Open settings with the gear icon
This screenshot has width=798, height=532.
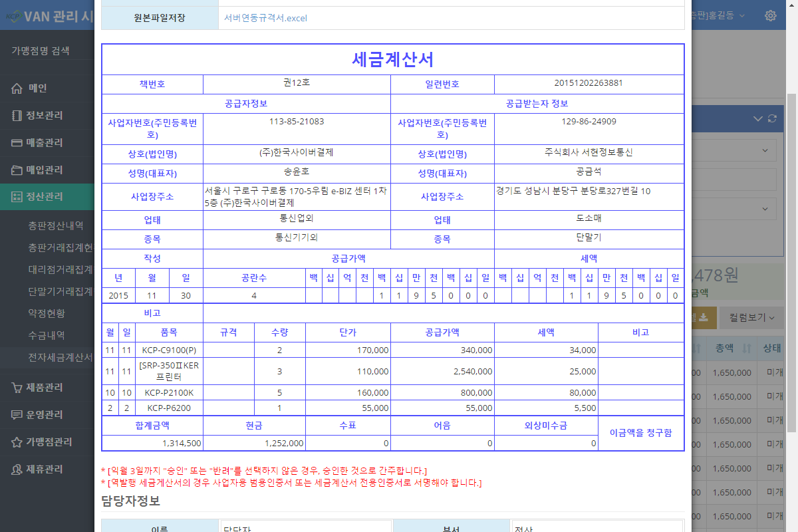tap(771, 15)
